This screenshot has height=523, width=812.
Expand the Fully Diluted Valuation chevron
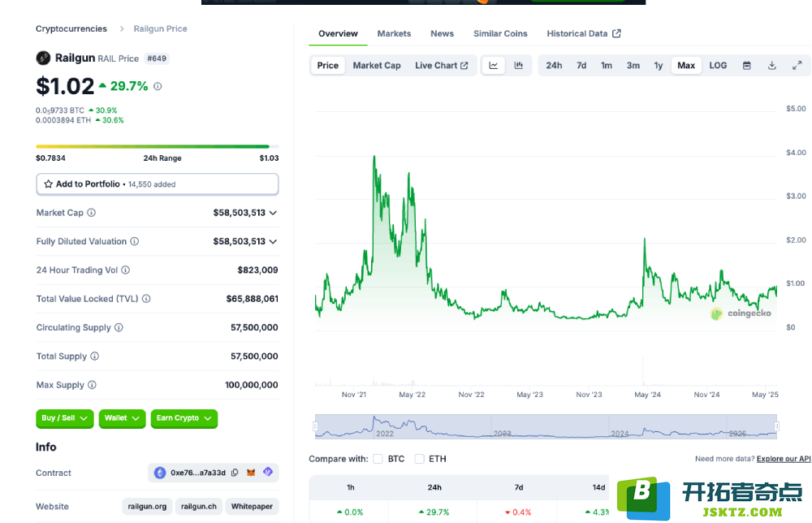pos(273,242)
